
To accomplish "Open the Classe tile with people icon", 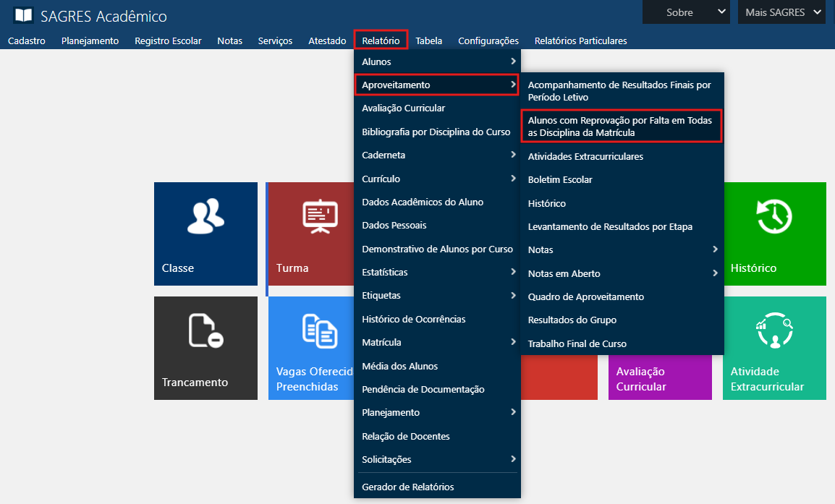I will click(x=205, y=234).
